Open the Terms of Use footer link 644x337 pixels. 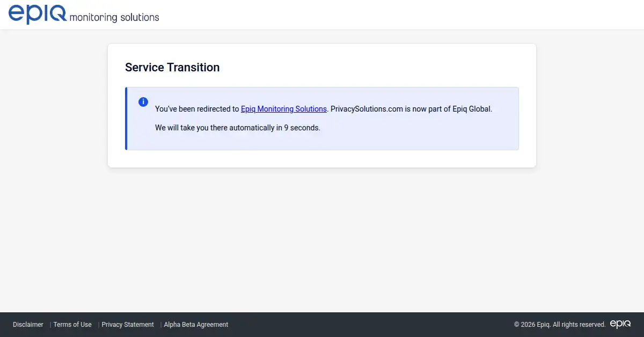point(72,325)
